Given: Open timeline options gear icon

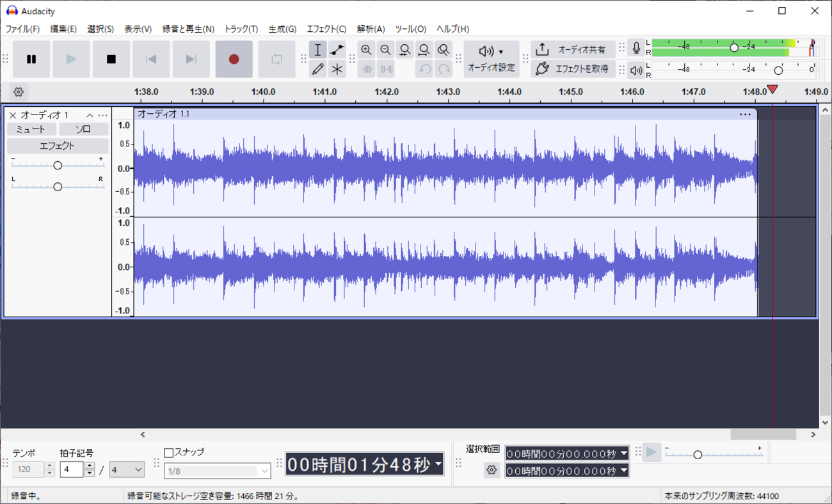Looking at the screenshot, I should tap(19, 92).
